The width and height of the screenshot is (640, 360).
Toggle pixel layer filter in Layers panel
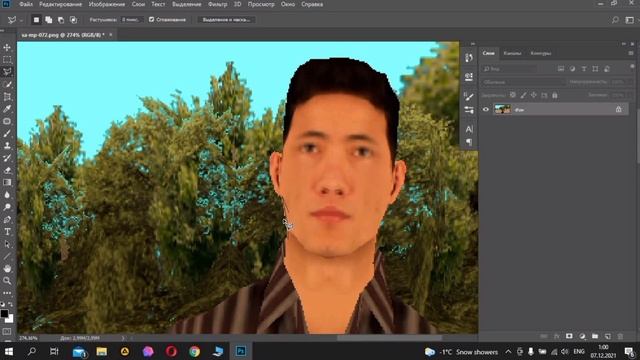tap(561, 69)
